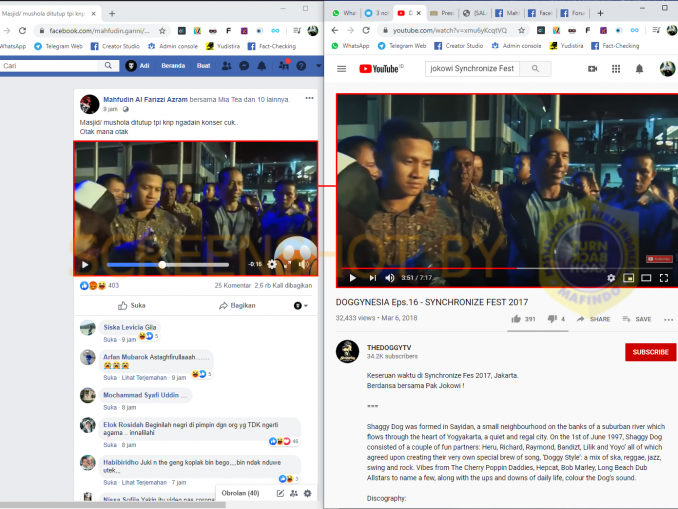This screenshot has height=509, width=678.
Task: Open Obrolan (40) chat bar
Action: (x=240, y=493)
